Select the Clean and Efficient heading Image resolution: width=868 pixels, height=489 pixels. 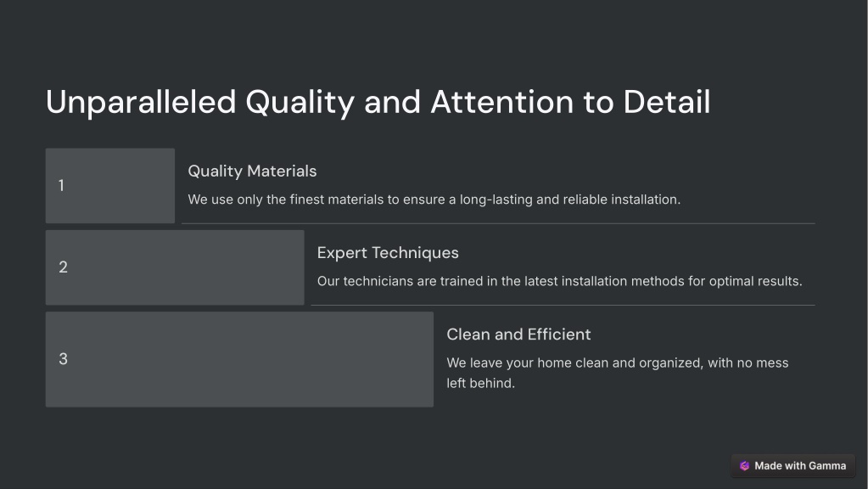click(x=518, y=334)
